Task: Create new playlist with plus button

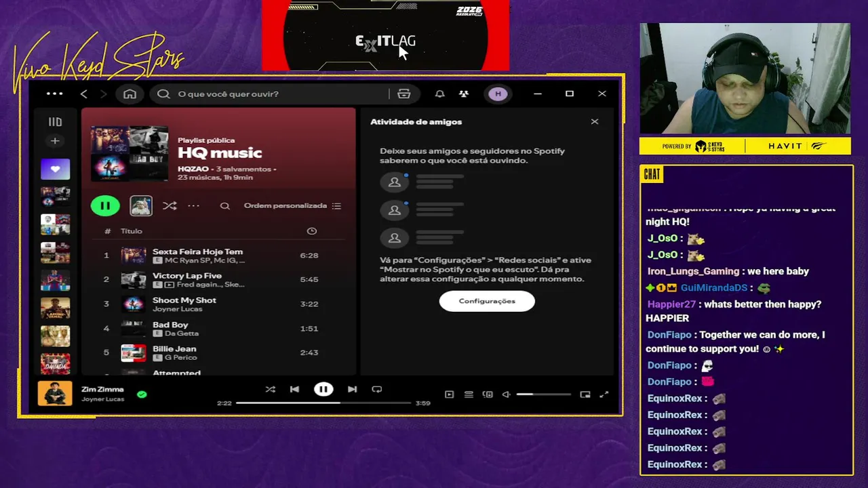Action: point(55,141)
